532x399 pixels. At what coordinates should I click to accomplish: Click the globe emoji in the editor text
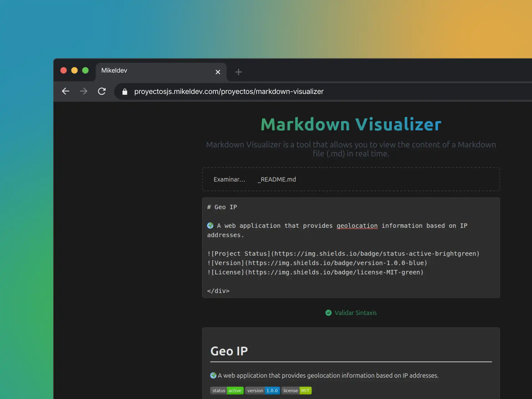(210, 226)
